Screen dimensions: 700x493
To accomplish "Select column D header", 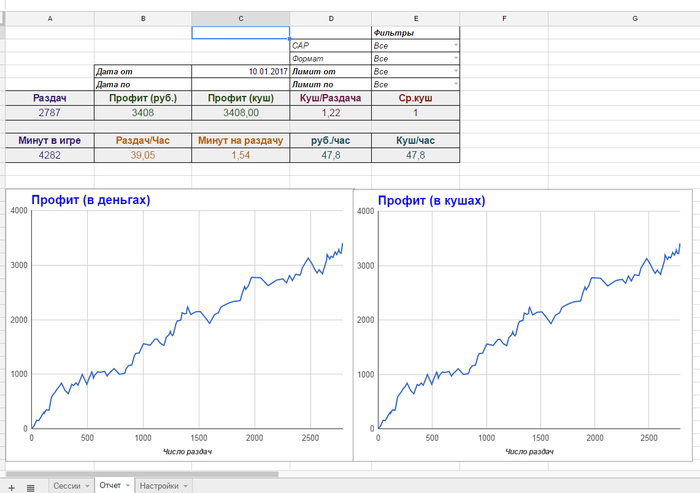I will point(331,18).
